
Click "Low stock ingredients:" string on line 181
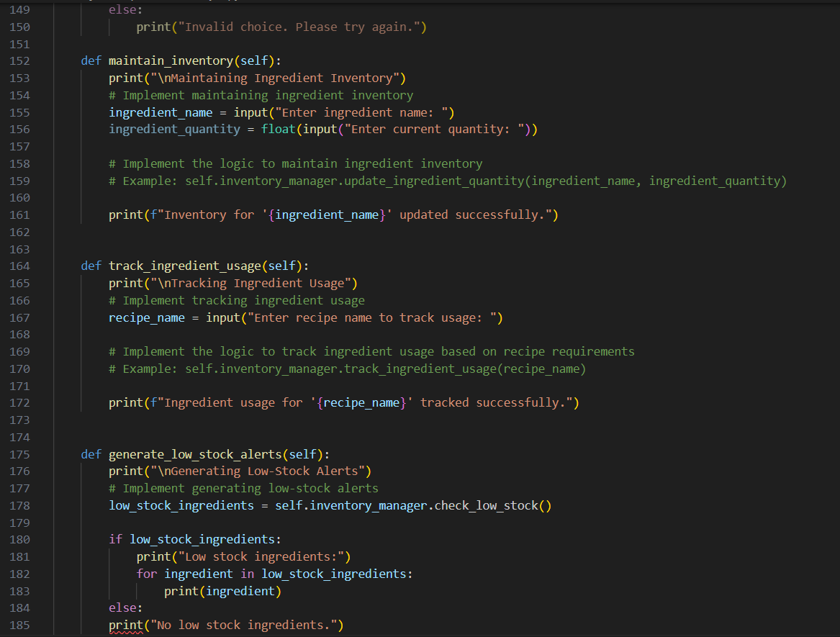tap(261, 557)
